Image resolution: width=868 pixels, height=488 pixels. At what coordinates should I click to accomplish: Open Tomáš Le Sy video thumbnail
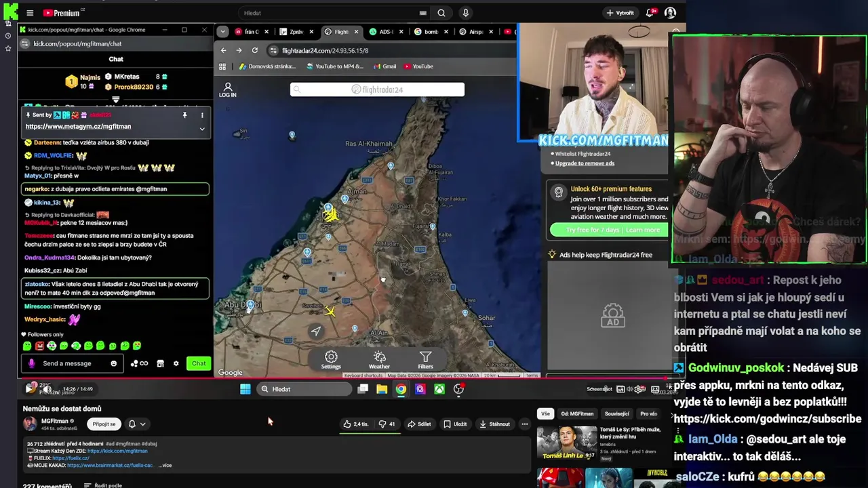pos(567,443)
